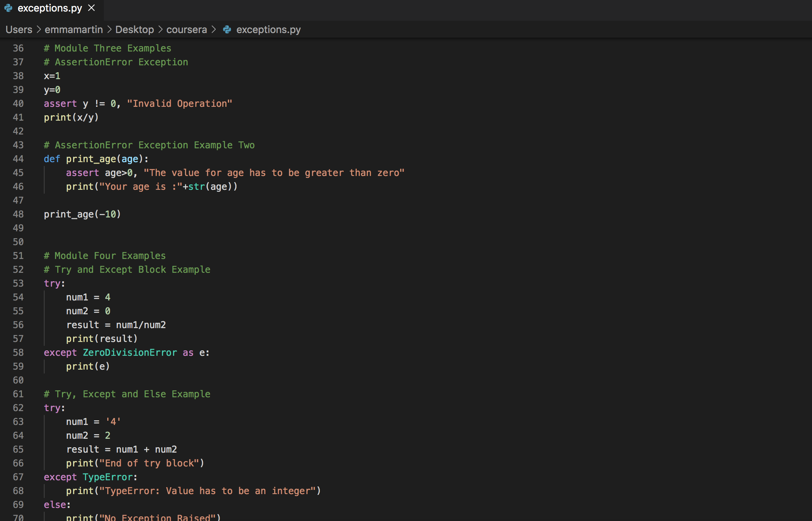The image size is (812, 521).
Task: Click the Users breadcrumb item
Action: 18,30
